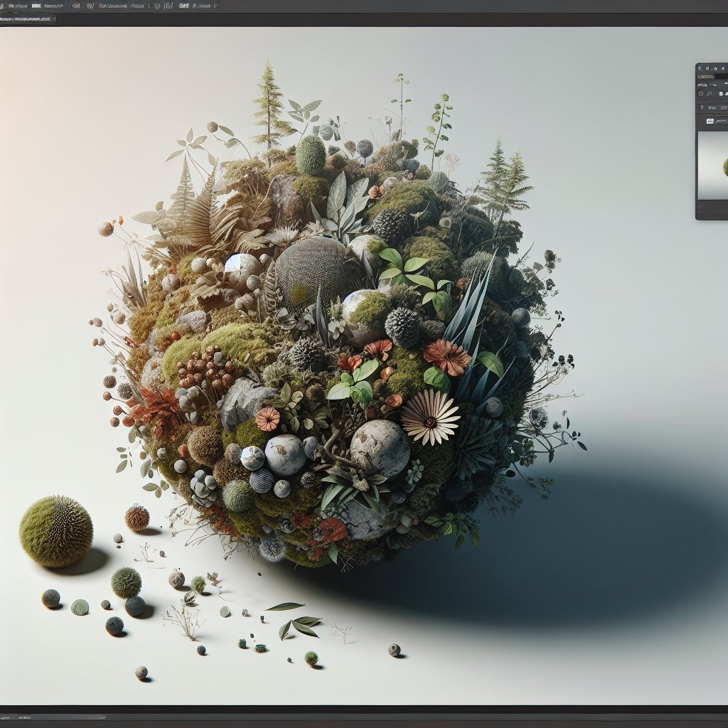728x728 pixels.
Task: Click the white document icon in the floating panel
Action: point(721,93)
